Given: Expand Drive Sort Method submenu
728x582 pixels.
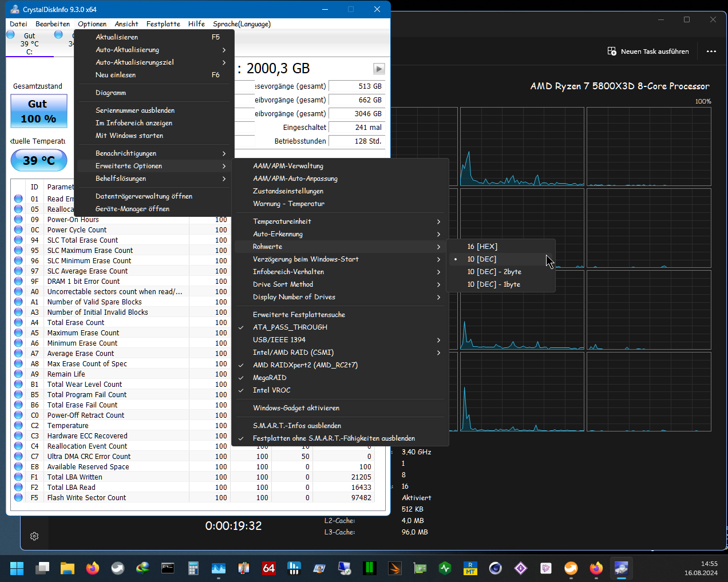Looking at the screenshot, I should [x=341, y=284].
